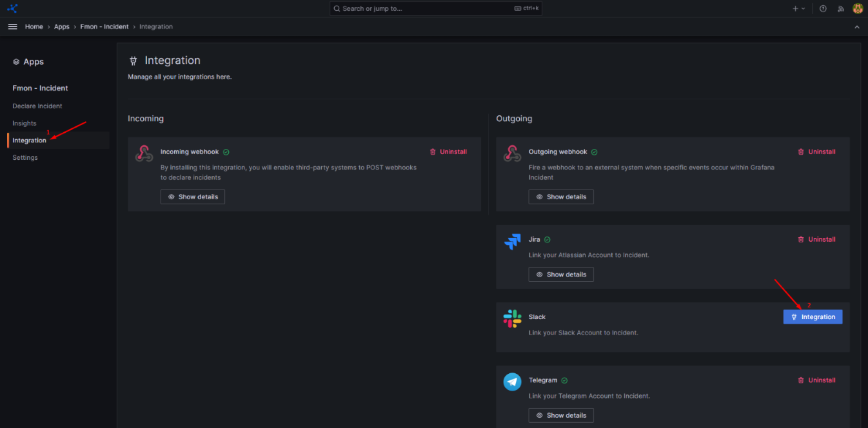
Task: Open the user profile avatar
Action: [x=858, y=8]
